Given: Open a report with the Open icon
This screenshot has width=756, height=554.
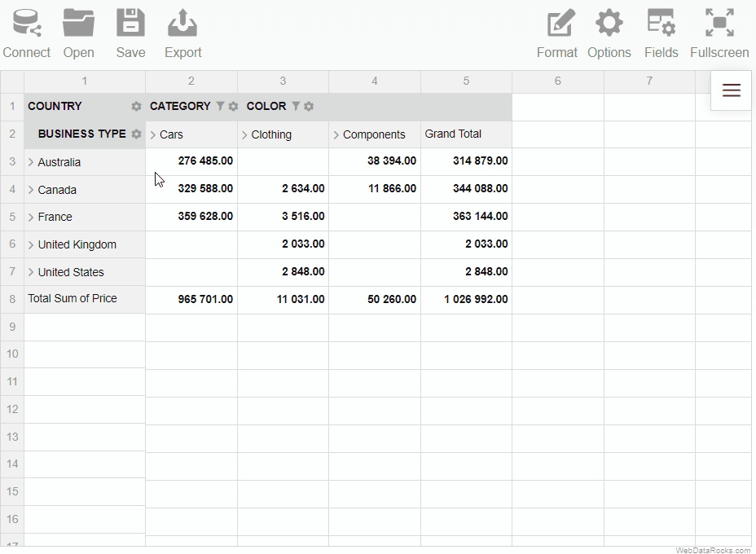Looking at the screenshot, I should pos(78,23).
